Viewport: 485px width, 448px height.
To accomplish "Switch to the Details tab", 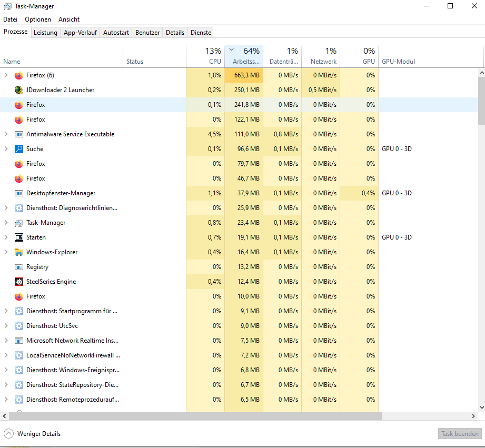I will pyautogui.click(x=175, y=33).
